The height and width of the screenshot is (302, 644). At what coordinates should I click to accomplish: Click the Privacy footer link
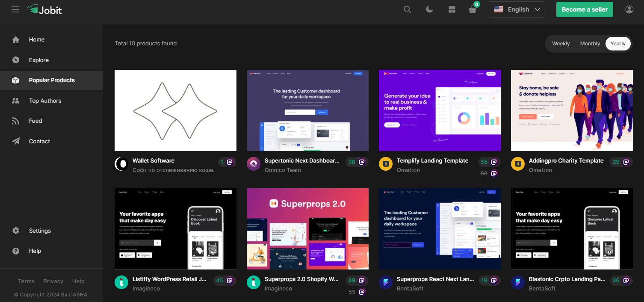(x=53, y=281)
